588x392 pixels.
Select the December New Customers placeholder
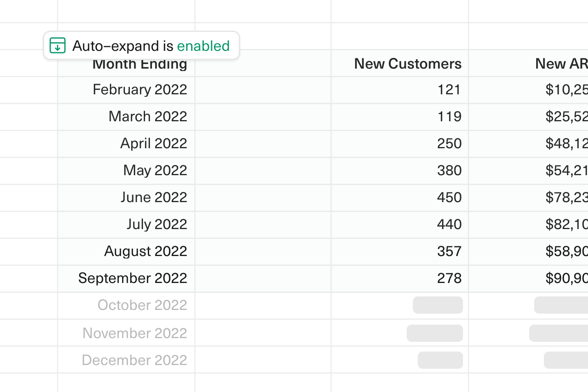440,360
